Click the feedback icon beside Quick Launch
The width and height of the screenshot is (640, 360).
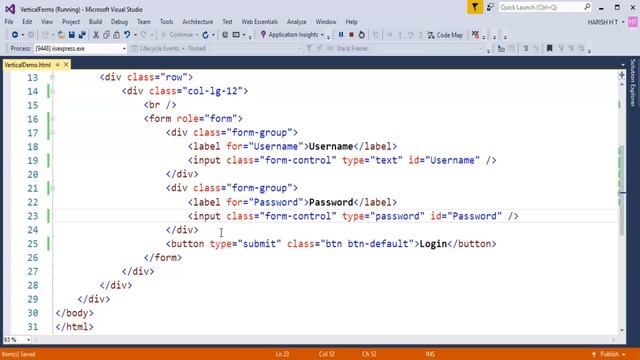490,7
